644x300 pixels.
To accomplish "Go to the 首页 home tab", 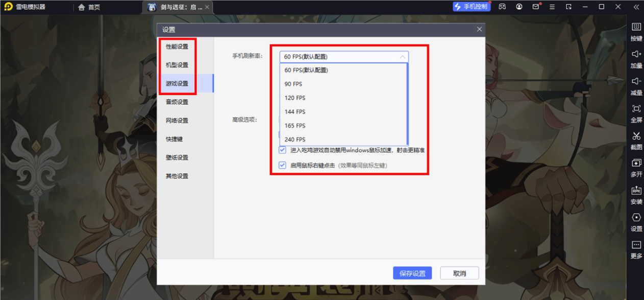I will pos(89,7).
